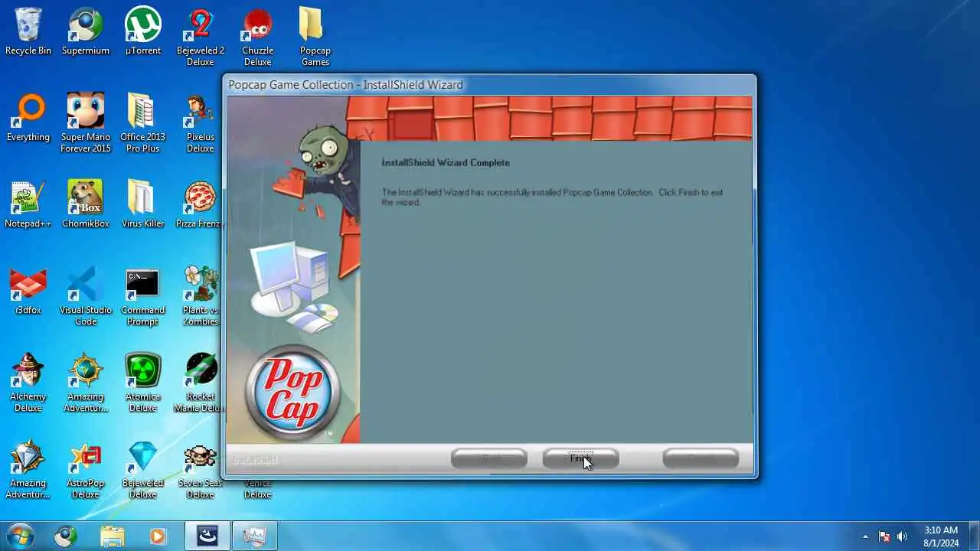Click the disabled Cancel button in the wizard
The image size is (980, 551).
click(701, 458)
